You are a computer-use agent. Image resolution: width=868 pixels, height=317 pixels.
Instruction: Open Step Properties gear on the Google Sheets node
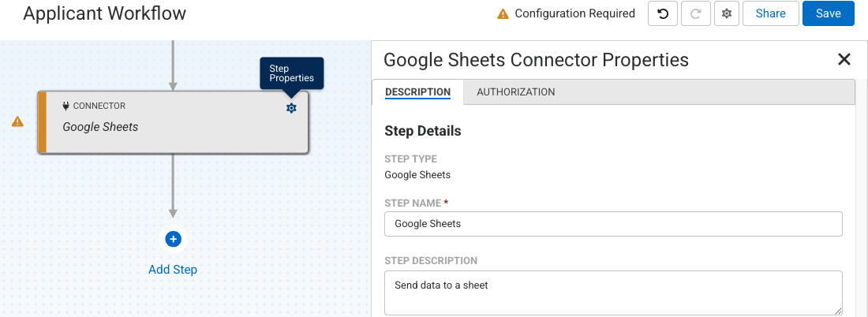291,108
